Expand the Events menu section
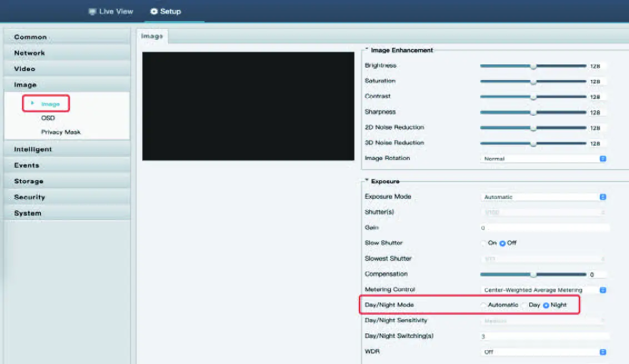Screen dimensions: 629x364 (67, 166)
